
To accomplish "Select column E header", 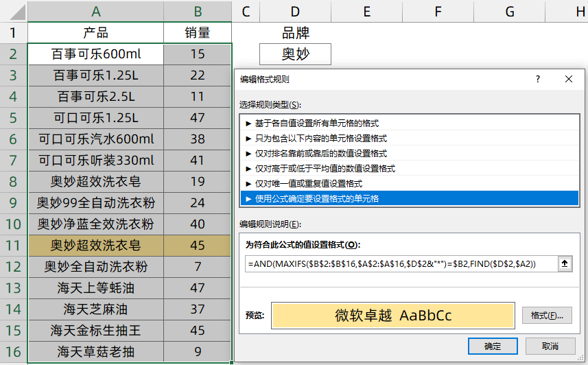I will (x=367, y=12).
